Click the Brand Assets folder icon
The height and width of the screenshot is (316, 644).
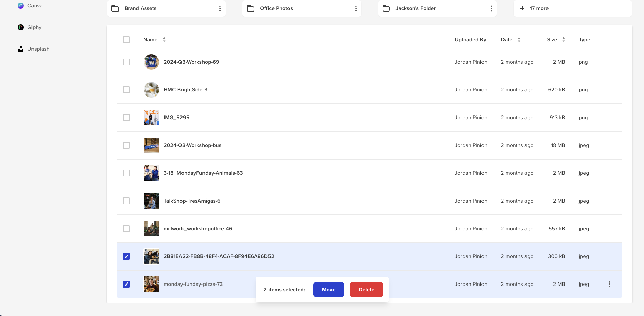(x=115, y=8)
